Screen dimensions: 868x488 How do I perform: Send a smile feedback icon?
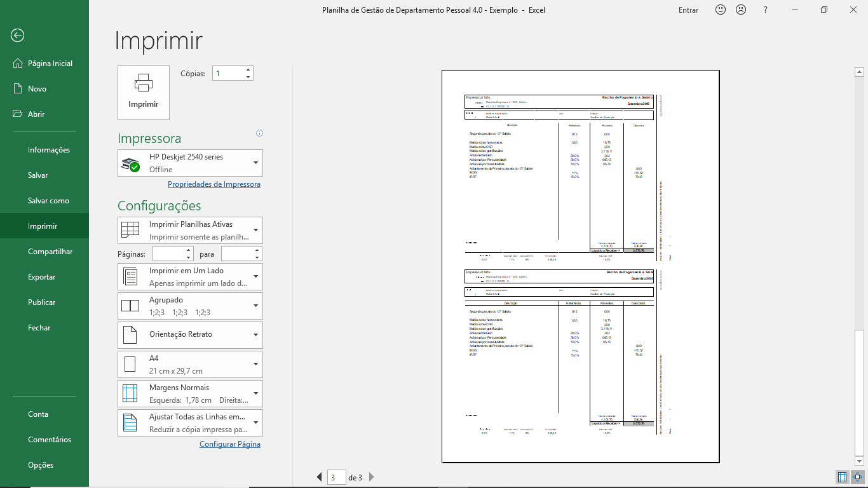pyautogui.click(x=721, y=10)
